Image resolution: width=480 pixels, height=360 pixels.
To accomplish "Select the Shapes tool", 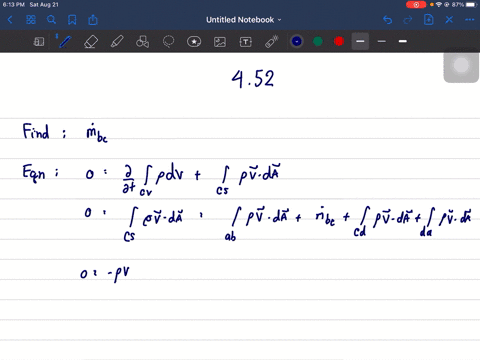I will 142,42.
